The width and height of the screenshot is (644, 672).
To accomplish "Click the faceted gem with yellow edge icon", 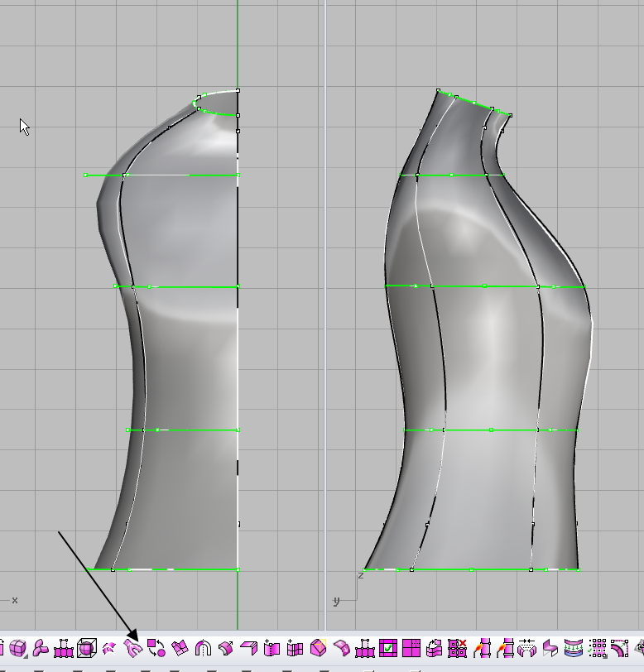I will [318, 647].
